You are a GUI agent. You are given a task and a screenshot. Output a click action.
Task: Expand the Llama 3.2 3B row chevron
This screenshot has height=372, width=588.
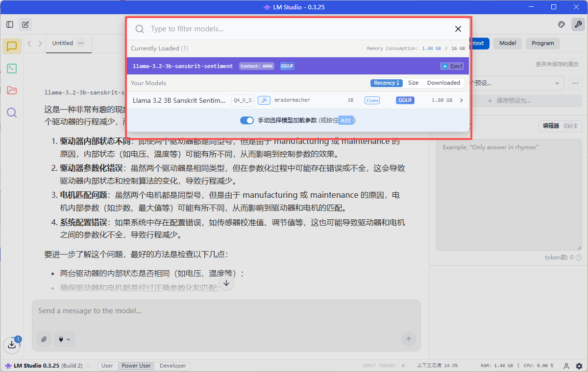461,100
